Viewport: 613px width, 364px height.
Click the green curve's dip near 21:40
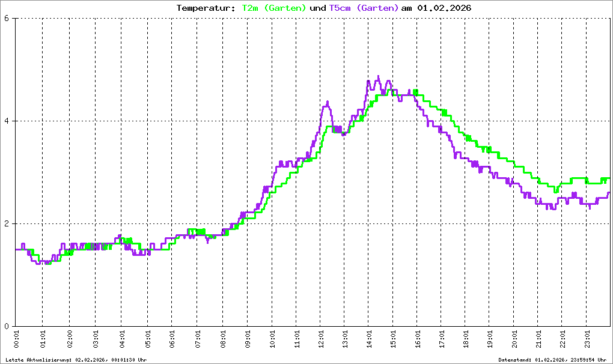[x=555, y=192]
